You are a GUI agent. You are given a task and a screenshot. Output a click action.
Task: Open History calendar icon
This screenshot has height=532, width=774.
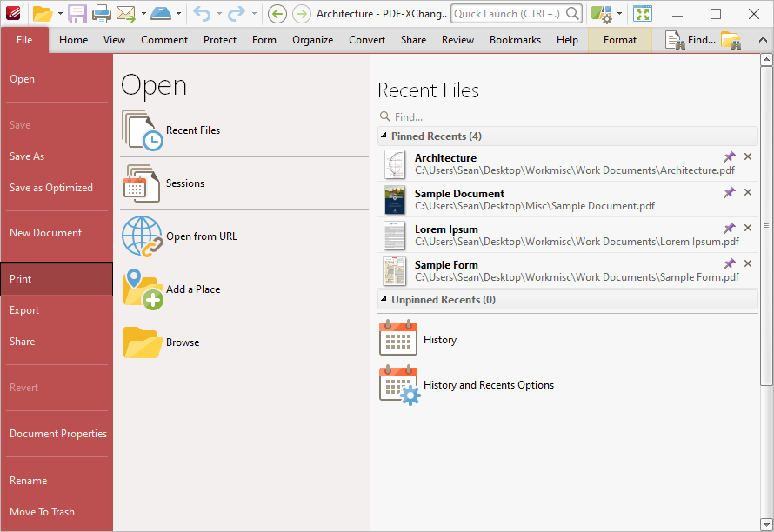coord(397,337)
